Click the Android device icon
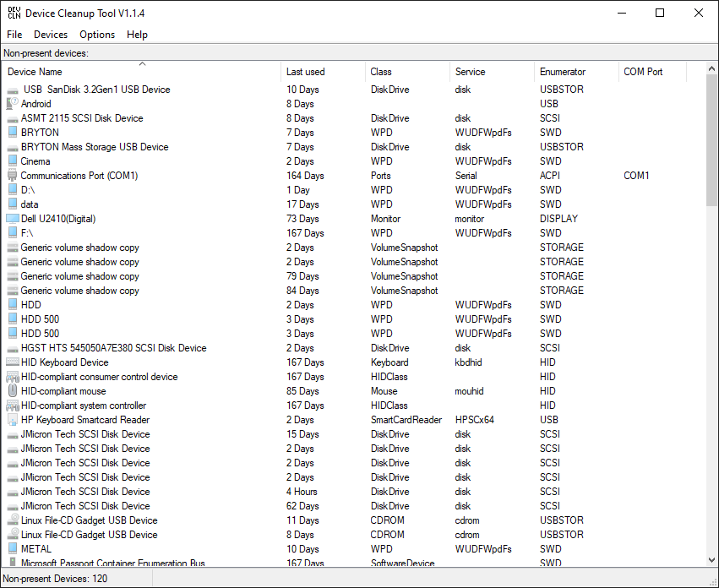Screen dimensions: 719x588 pos(13,104)
